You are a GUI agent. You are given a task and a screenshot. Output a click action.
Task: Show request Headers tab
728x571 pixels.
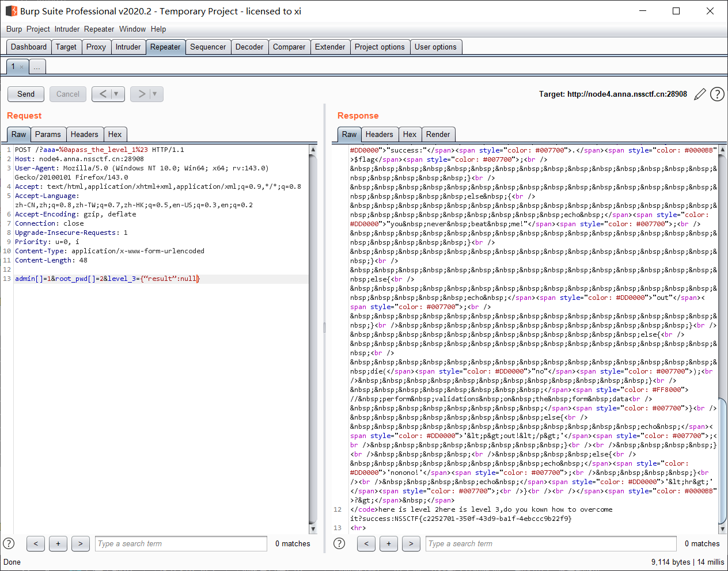(84, 134)
